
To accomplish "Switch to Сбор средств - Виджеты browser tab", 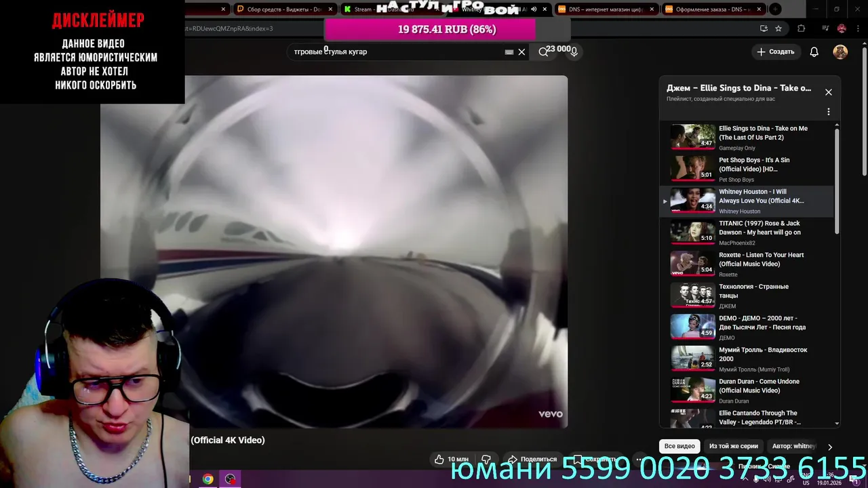I will click(x=283, y=9).
